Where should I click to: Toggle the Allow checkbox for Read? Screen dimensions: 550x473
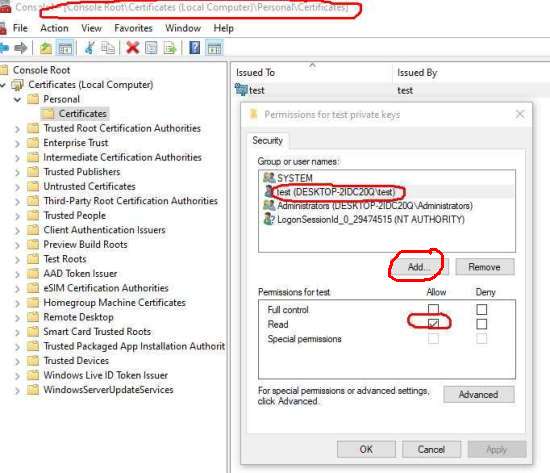[x=433, y=324]
